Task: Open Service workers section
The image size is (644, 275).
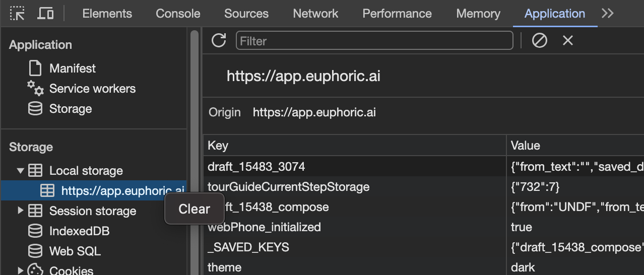Action: pos(92,89)
